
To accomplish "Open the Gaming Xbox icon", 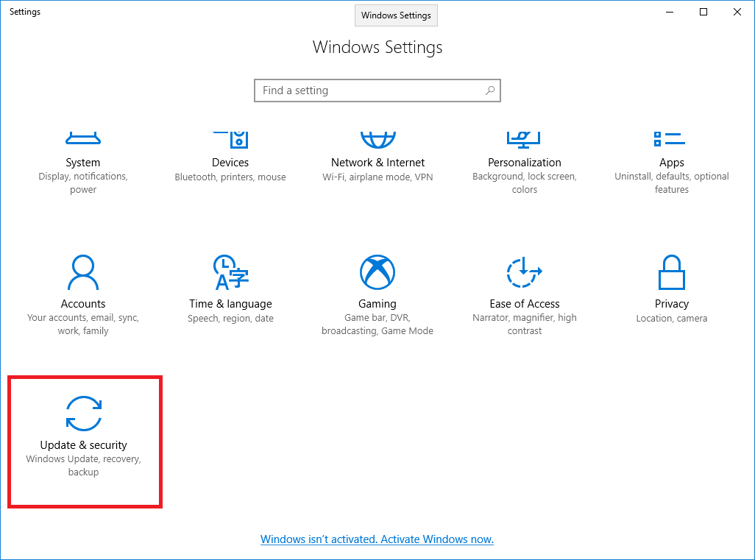I will coord(377,273).
